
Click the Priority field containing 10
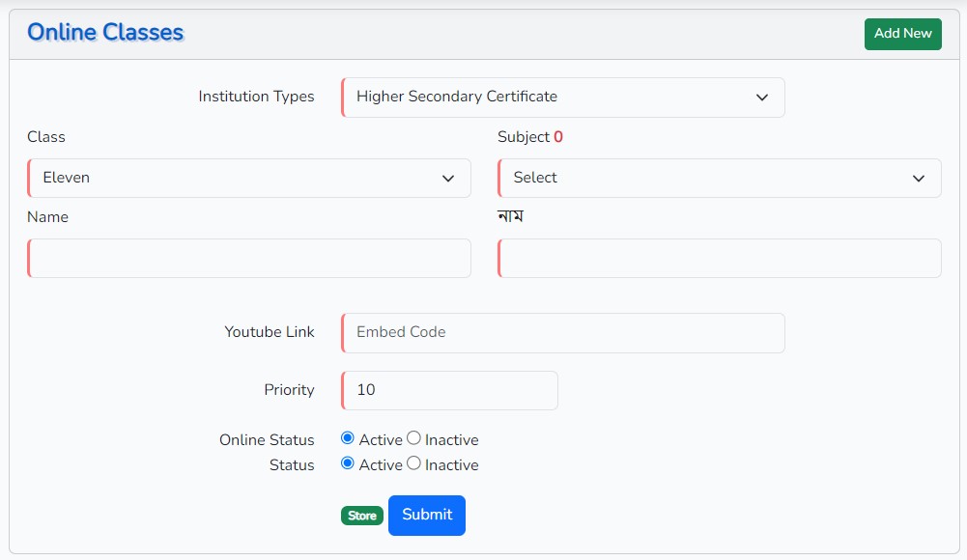pyautogui.click(x=449, y=391)
